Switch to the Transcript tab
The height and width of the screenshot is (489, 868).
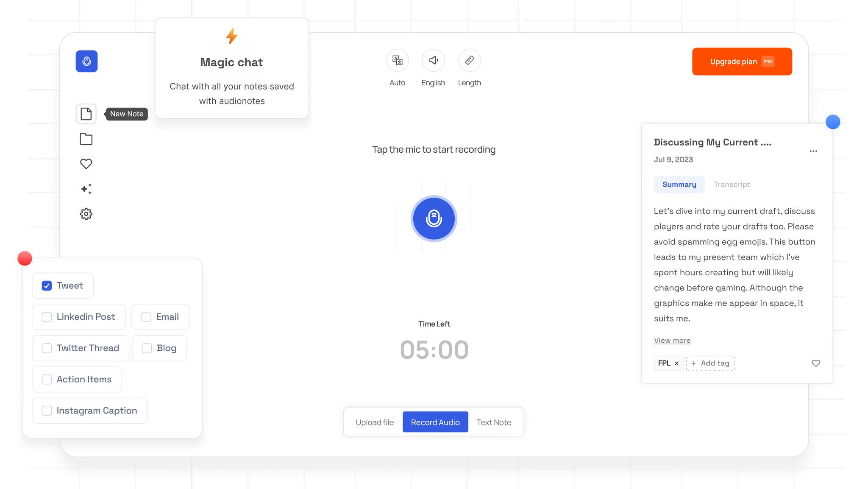(732, 184)
